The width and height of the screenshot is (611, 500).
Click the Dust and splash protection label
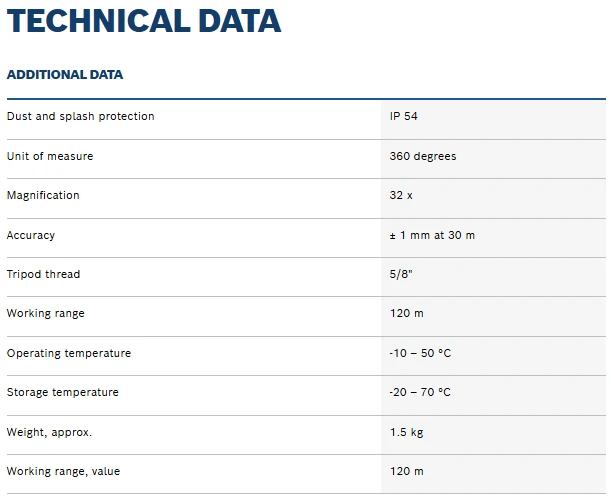tap(81, 116)
